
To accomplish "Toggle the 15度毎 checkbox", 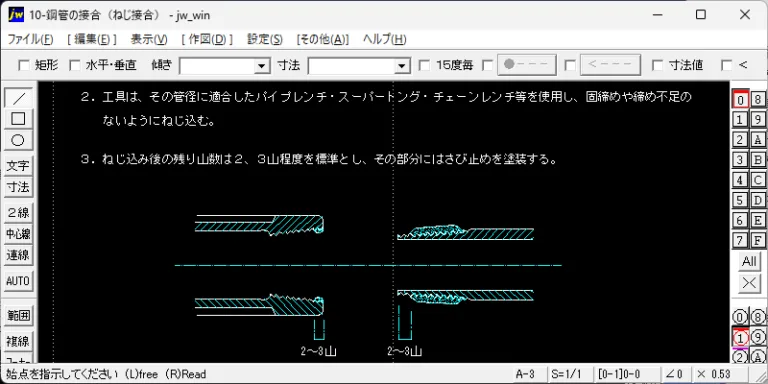I will tap(425, 65).
